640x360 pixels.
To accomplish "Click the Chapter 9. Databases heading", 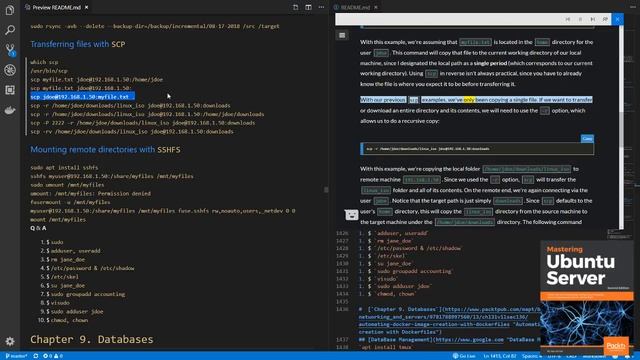I will point(92,339).
